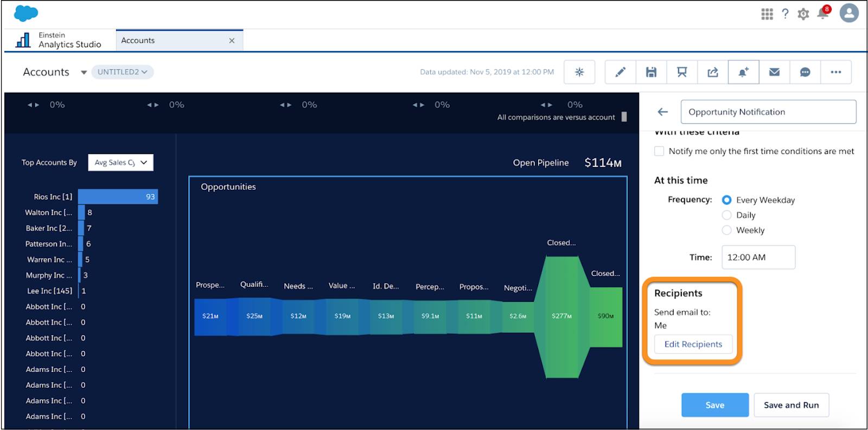Select Weekly frequency
Viewport: 868px width, 430px height.
coord(727,230)
